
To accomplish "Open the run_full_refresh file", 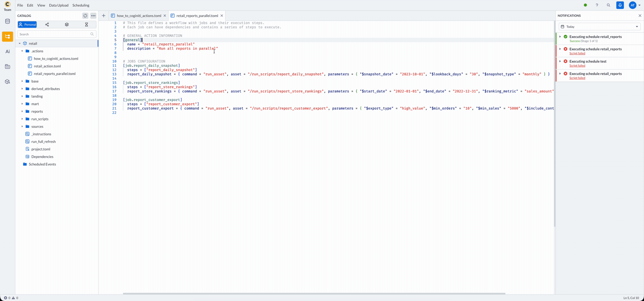I will pos(43,142).
